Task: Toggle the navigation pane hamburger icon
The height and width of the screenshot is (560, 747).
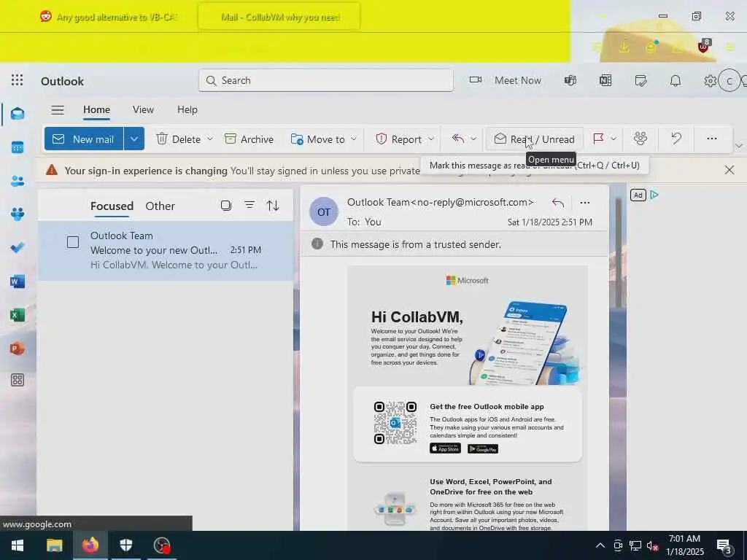Action: (58, 110)
